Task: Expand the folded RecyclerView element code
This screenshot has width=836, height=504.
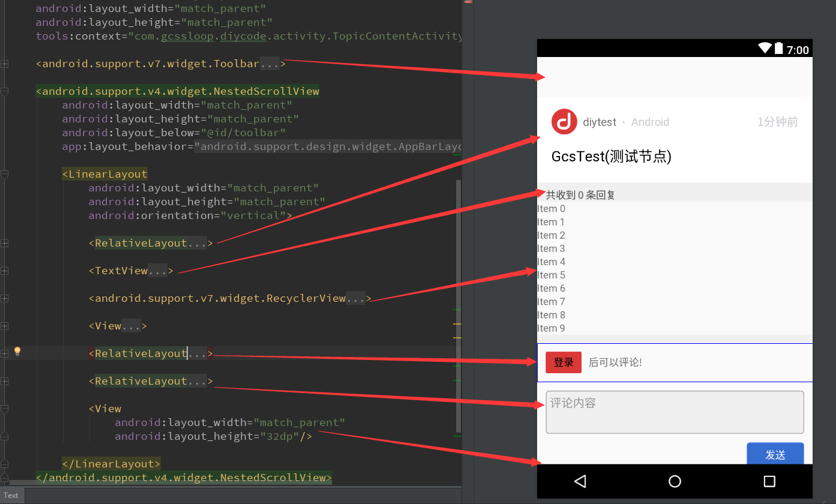Action: click(356, 298)
